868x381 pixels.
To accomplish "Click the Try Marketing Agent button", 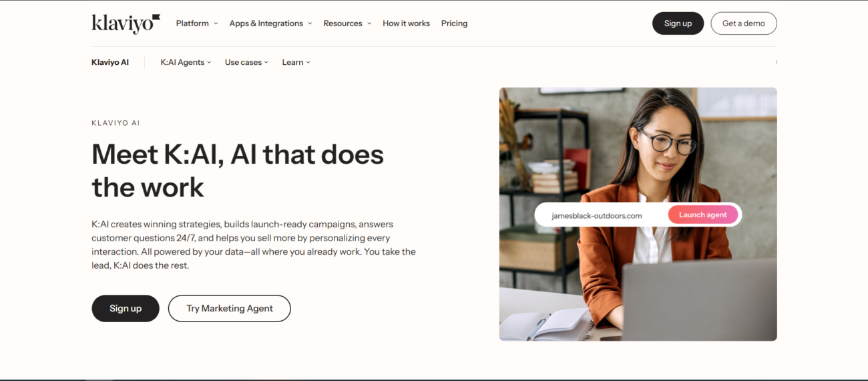I will pyautogui.click(x=230, y=308).
